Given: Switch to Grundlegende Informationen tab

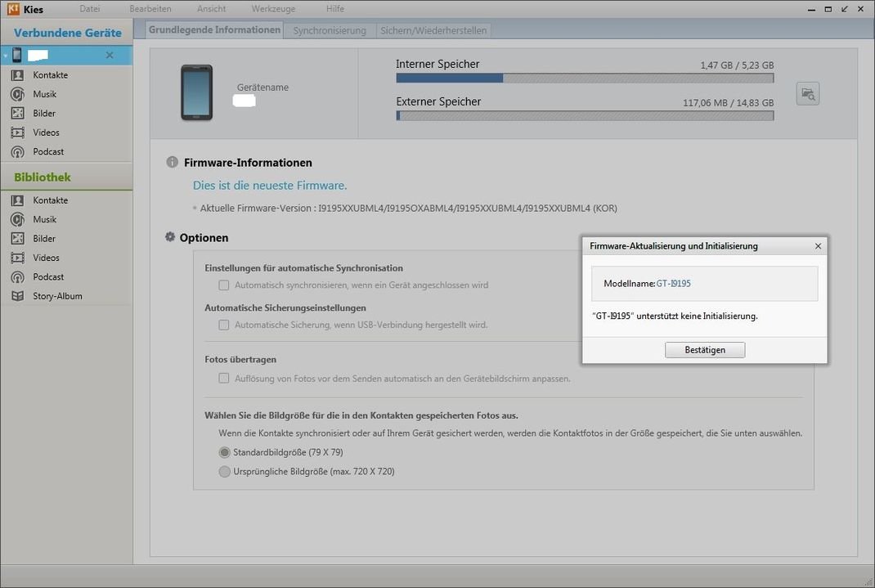Looking at the screenshot, I should click(x=214, y=30).
